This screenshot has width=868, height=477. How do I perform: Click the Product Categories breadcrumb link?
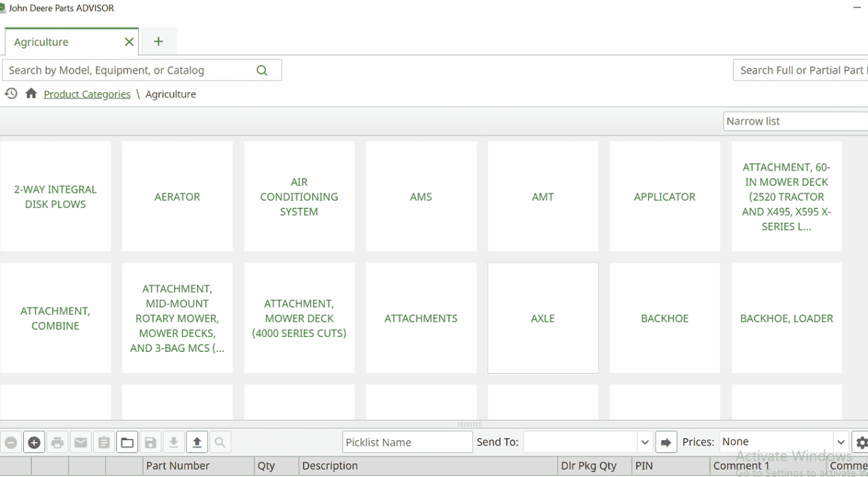point(87,94)
